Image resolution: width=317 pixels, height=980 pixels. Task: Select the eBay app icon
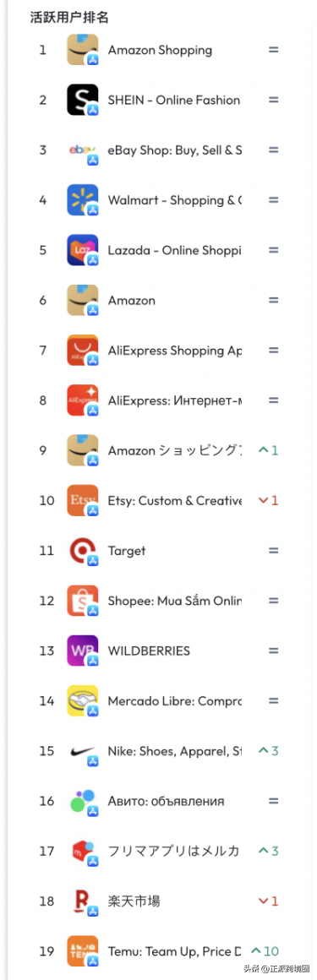pyautogui.click(x=83, y=150)
